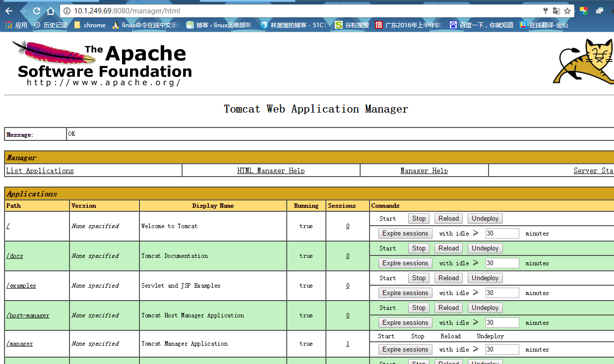Undeploy the Servlet and JSP Examples application
This screenshot has height=364, width=614.
(x=485, y=278)
